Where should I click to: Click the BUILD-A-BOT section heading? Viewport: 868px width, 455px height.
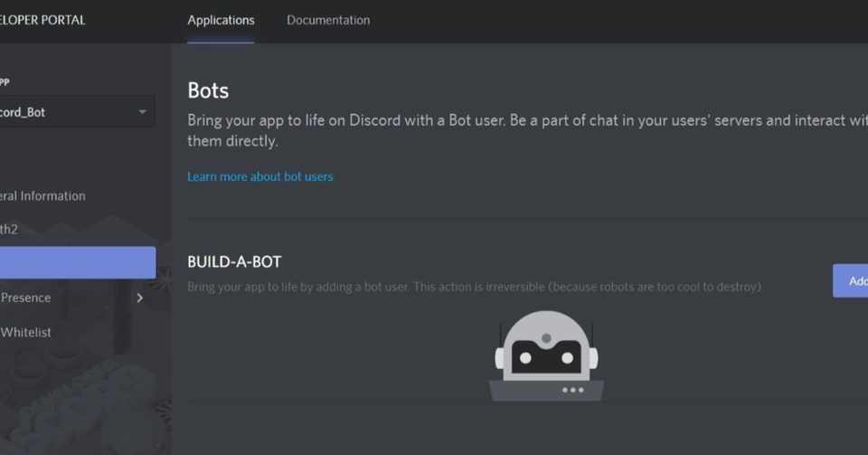[234, 262]
